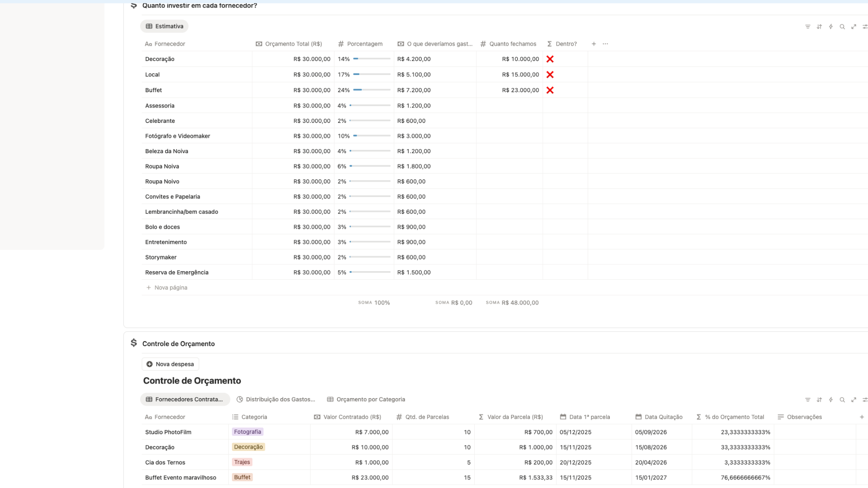Click sort icon in Estimativa table toolbar
Screen dimensions: 868x488
pyautogui.click(x=819, y=27)
